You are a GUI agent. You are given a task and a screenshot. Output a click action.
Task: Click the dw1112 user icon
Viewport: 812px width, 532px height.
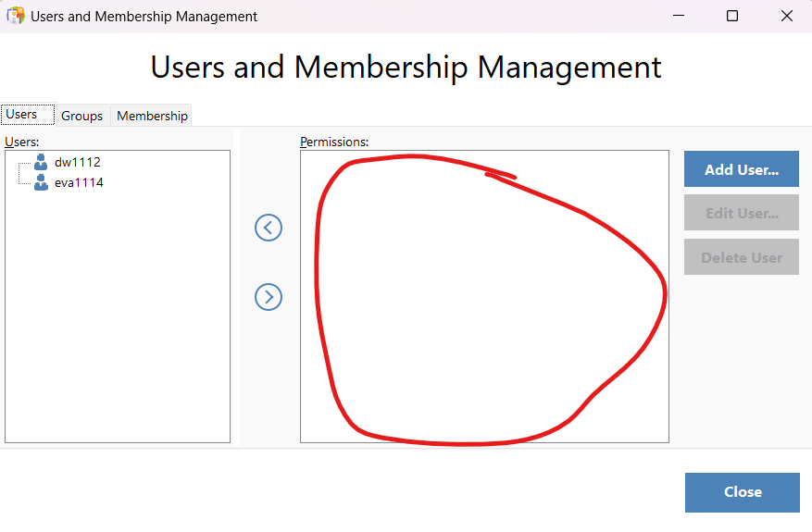pos(41,162)
